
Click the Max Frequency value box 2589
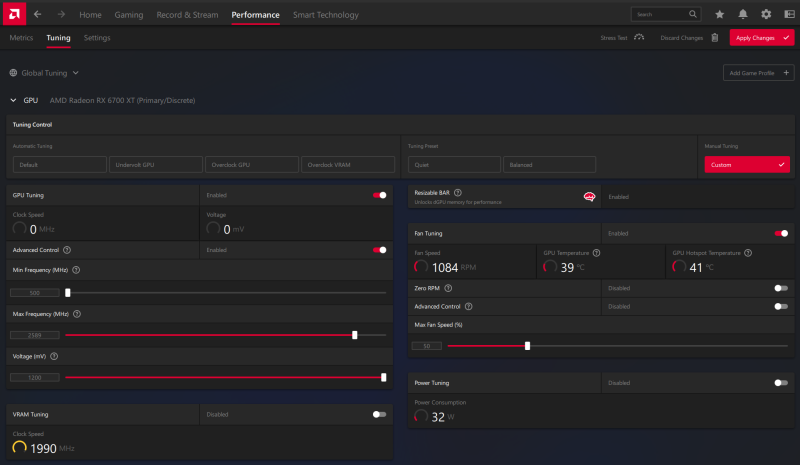[x=35, y=335]
